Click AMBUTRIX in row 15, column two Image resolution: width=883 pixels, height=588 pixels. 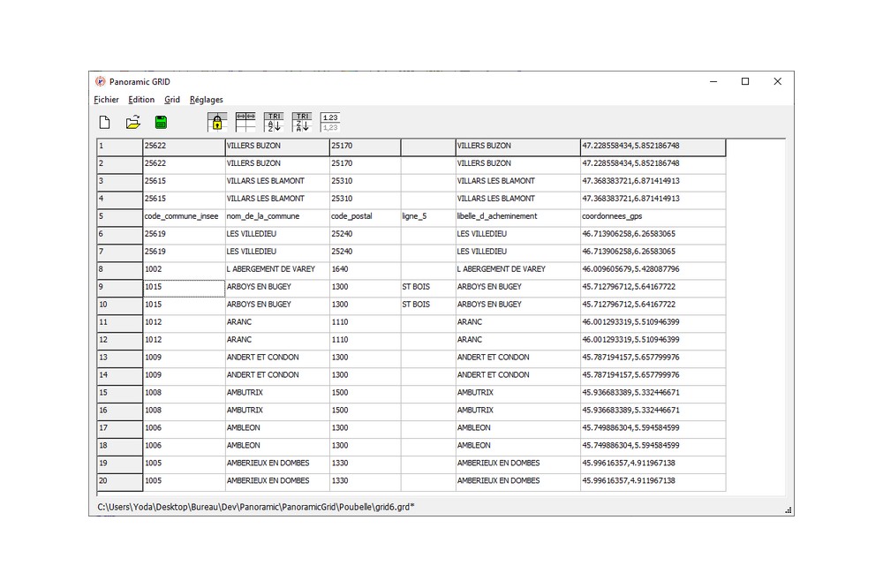click(277, 394)
